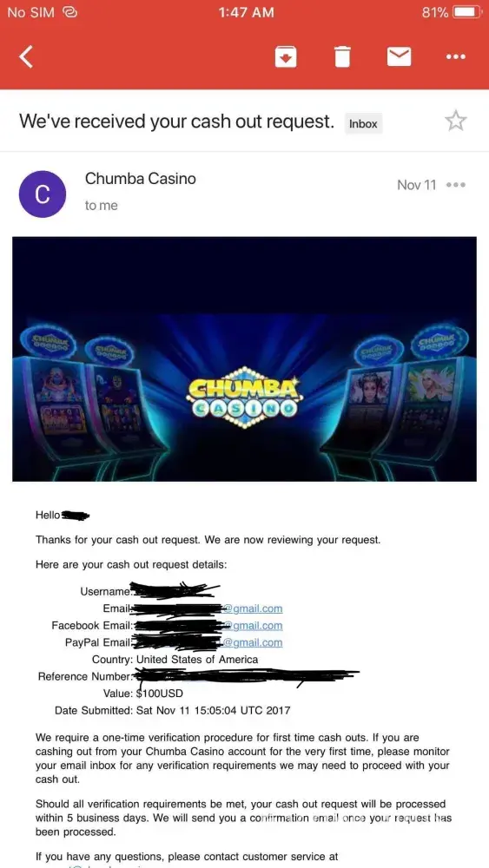This screenshot has height=868, width=489.
Task: Select the Inbox label tag
Action: [363, 124]
